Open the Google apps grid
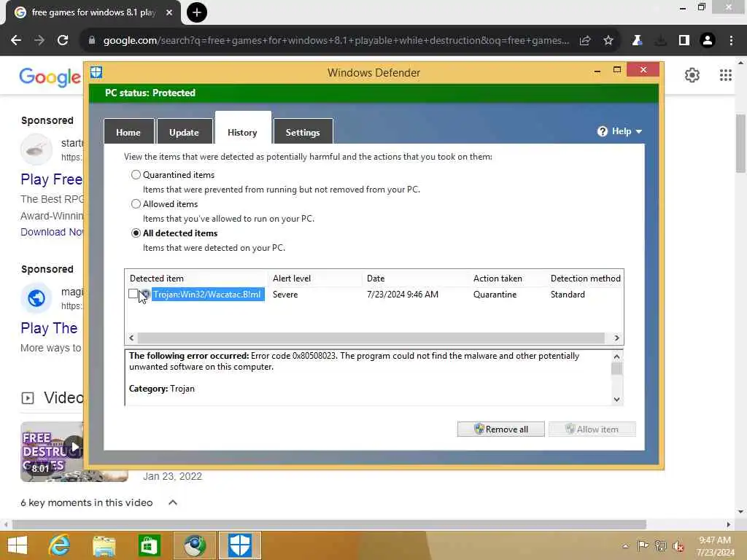747x560 pixels. tap(726, 75)
